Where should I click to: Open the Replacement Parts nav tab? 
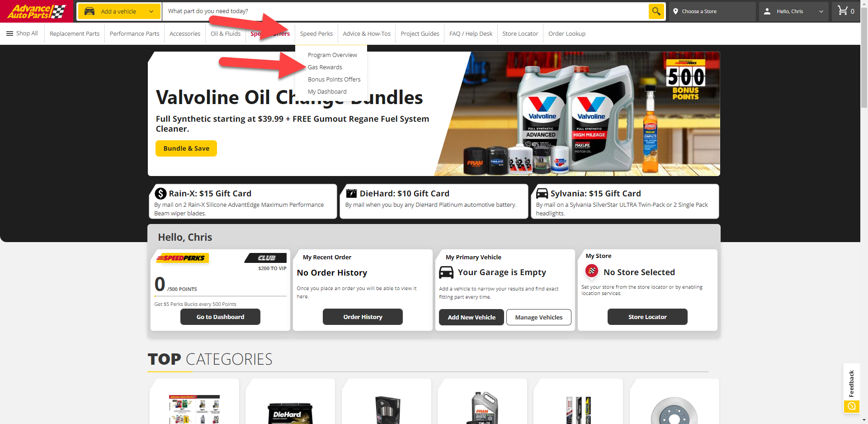click(75, 34)
